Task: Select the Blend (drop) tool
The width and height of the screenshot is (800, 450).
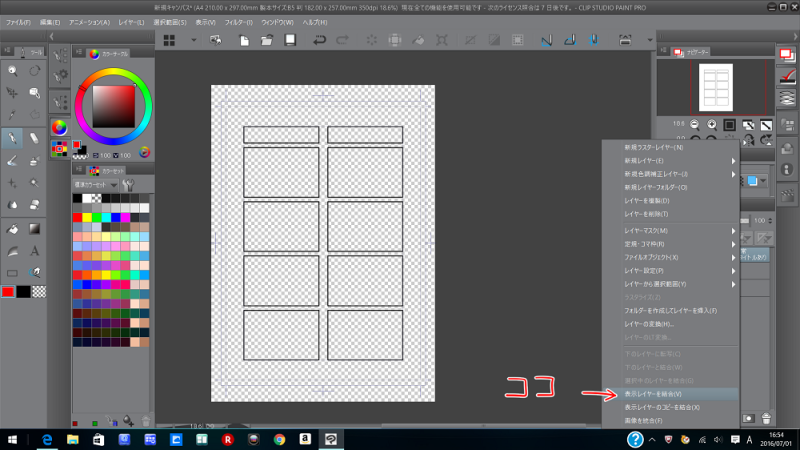Action: point(12,205)
